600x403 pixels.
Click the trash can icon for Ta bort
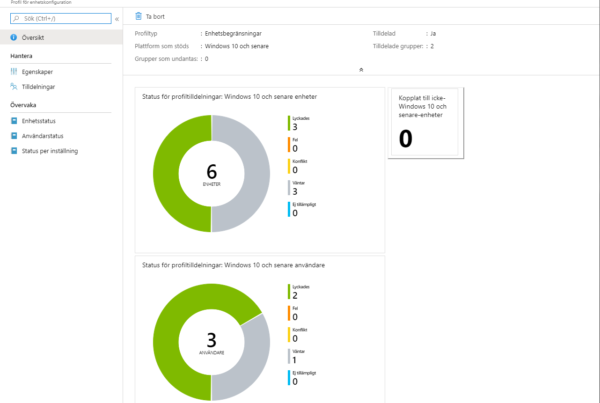pos(138,17)
